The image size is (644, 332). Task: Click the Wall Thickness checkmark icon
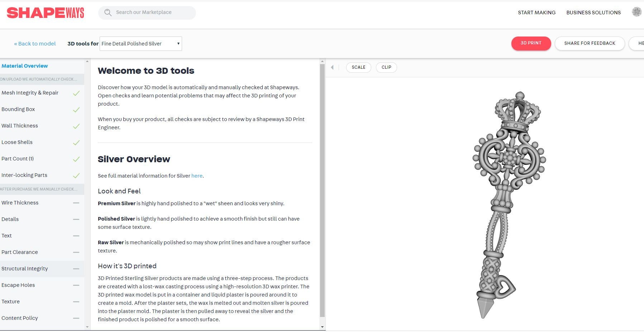76,126
